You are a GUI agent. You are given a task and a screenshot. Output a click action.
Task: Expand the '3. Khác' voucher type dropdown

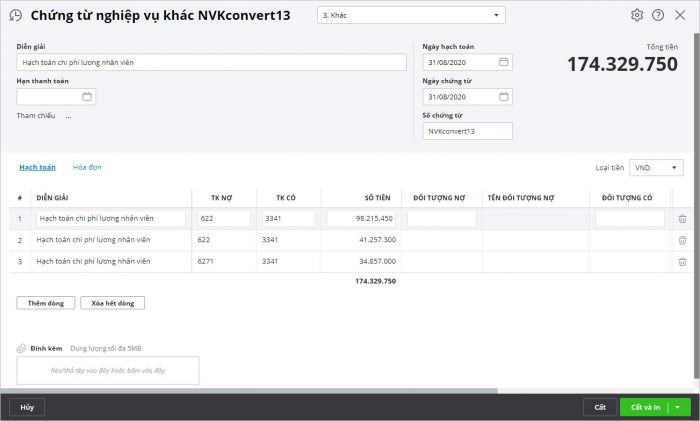[x=496, y=15]
